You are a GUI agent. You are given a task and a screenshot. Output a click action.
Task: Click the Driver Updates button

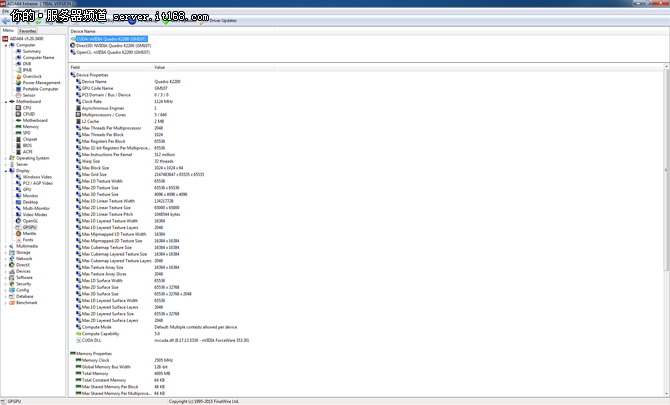click(218, 21)
